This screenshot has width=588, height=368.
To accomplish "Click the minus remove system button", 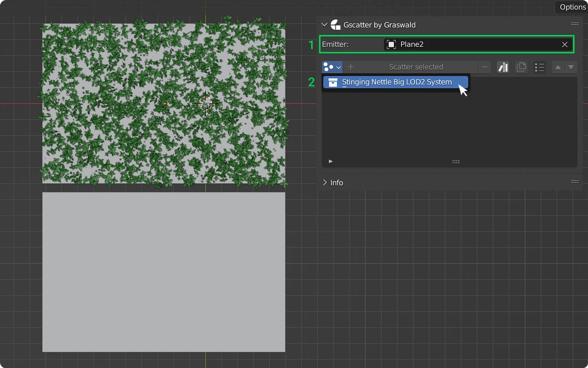I will [485, 67].
